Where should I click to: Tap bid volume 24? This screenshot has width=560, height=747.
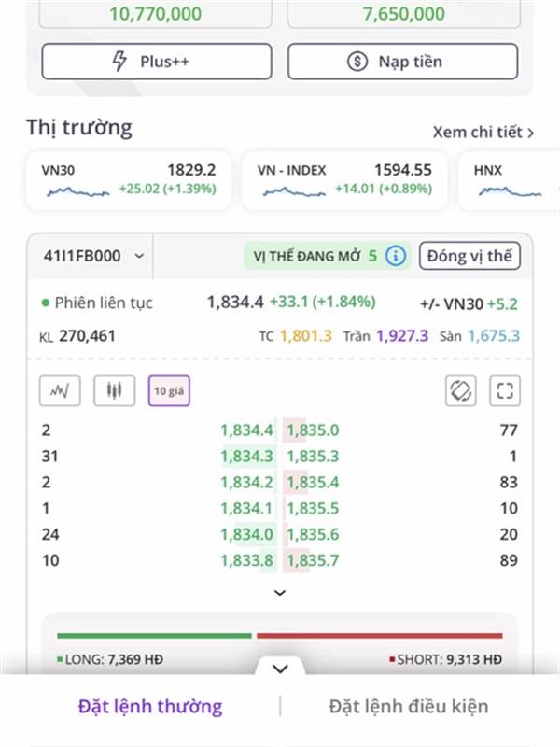pyautogui.click(x=50, y=534)
